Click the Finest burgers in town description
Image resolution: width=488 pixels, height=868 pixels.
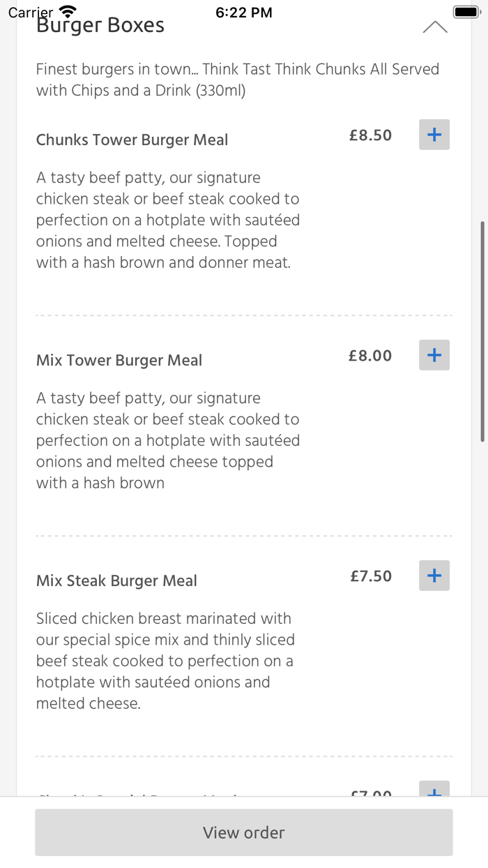237,79
